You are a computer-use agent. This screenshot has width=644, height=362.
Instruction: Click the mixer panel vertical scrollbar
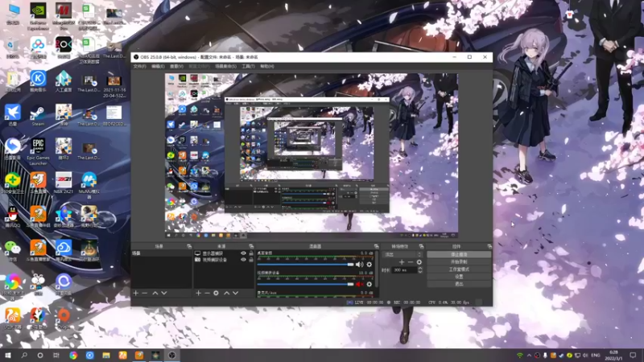(x=377, y=269)
